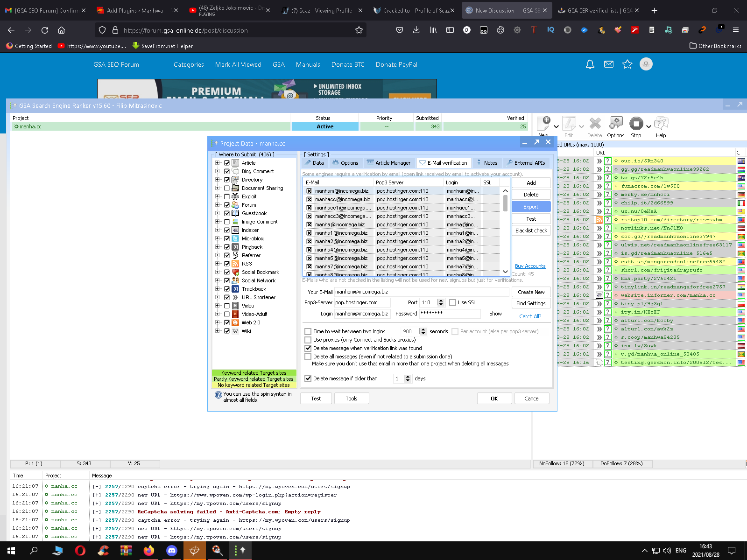Click the New project toolbar icon
Viewport: 747px width, 560px height.
pyautogui.click(x=543, y=124)
